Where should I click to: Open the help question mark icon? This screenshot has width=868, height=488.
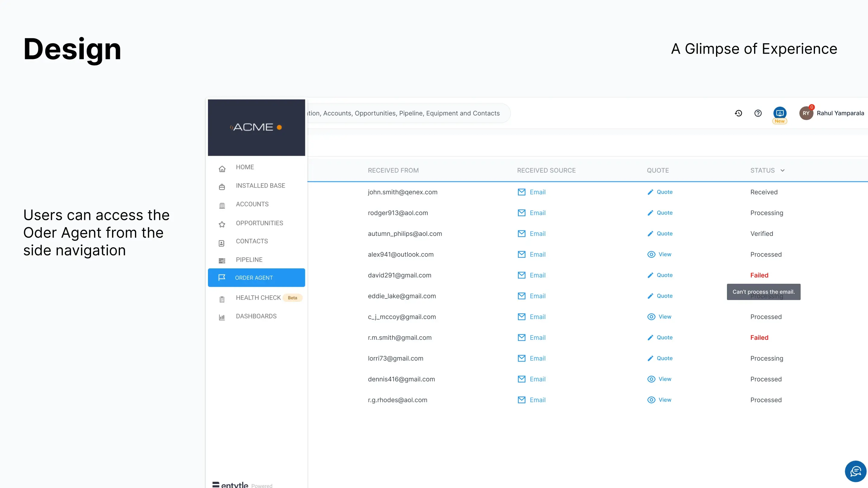pyautogui.click(x=758, y=113)
